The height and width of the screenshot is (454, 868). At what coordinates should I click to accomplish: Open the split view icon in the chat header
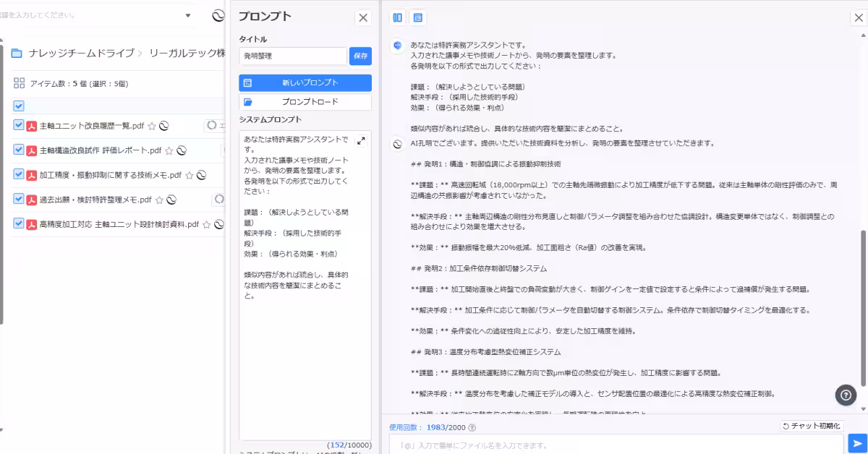pos(398,17)
